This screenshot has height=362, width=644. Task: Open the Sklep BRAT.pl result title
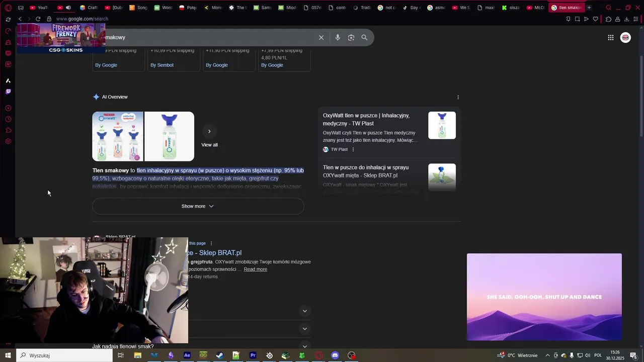(215, 253)
